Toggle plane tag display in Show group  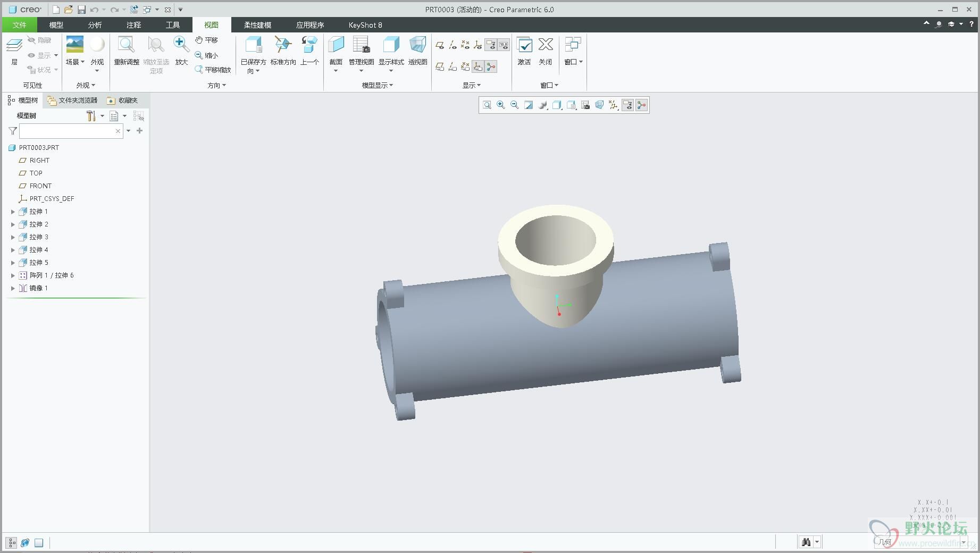coord(440,66)
